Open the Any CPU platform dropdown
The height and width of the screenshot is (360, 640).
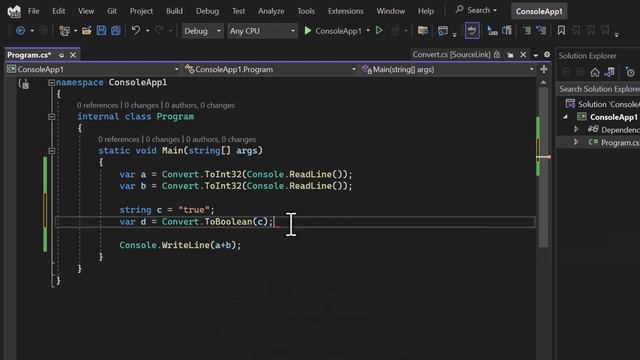[x=262, y=31]
